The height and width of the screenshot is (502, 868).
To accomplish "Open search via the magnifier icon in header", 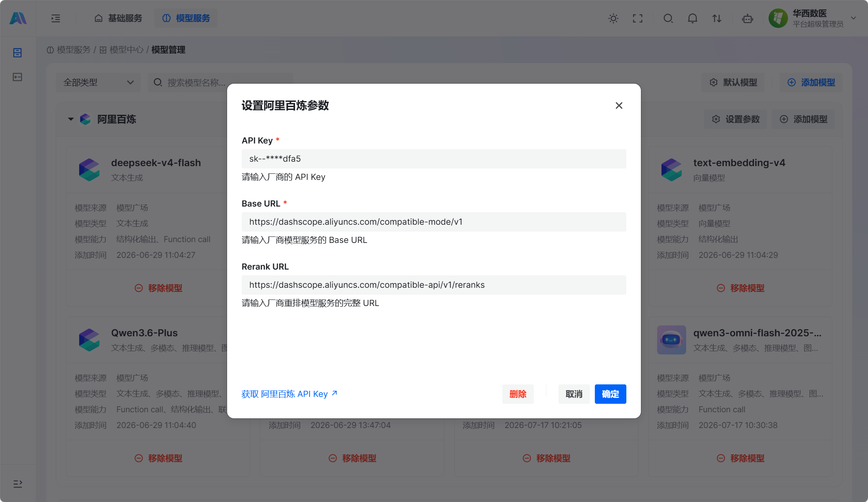I will 668,18.
